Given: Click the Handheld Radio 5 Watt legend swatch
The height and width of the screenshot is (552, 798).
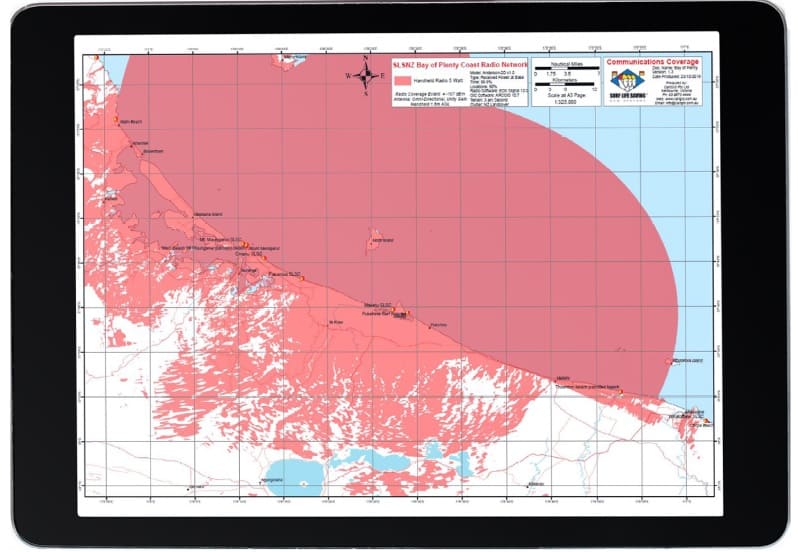Looking at the screenshot, I should 403,76.
